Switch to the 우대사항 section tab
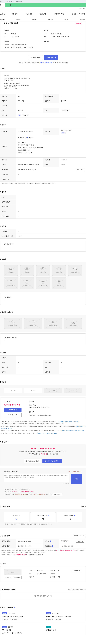 [x=35, y=19]
